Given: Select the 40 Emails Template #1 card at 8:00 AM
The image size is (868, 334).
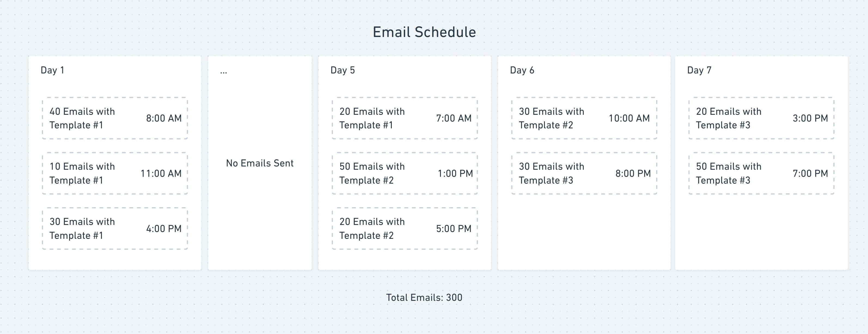Looking at the screenshot, I should pos(115,118).
